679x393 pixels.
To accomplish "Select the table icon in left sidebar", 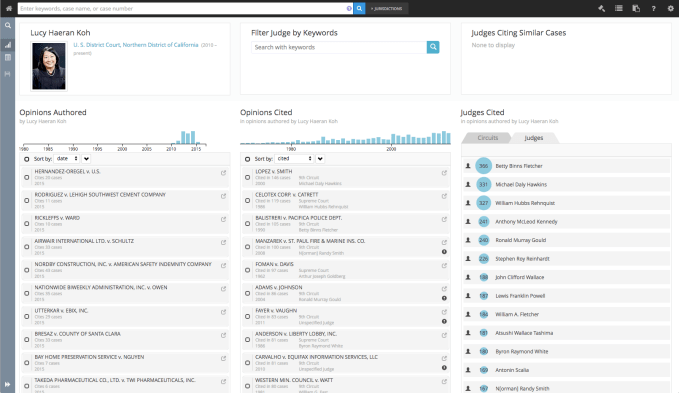I will point(8,58).
